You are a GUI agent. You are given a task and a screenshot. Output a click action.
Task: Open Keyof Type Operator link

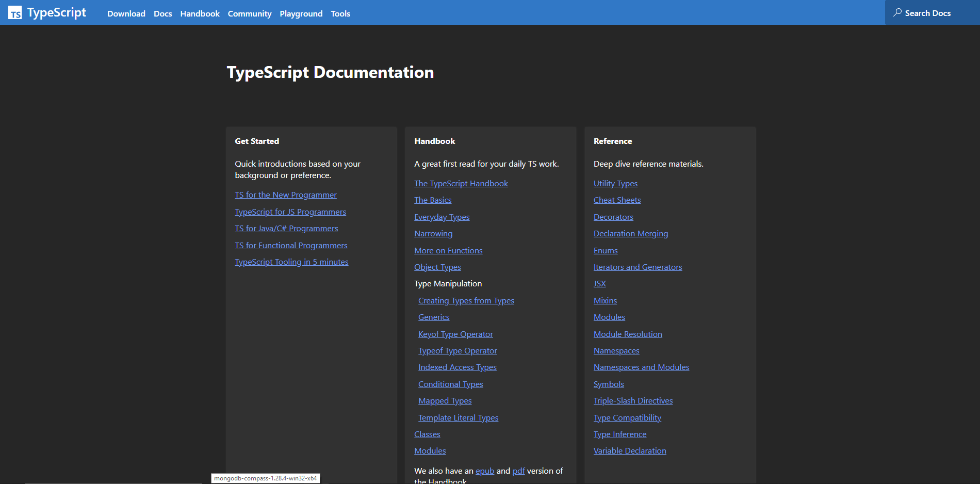pyautogui.click(x=455, y=334)
